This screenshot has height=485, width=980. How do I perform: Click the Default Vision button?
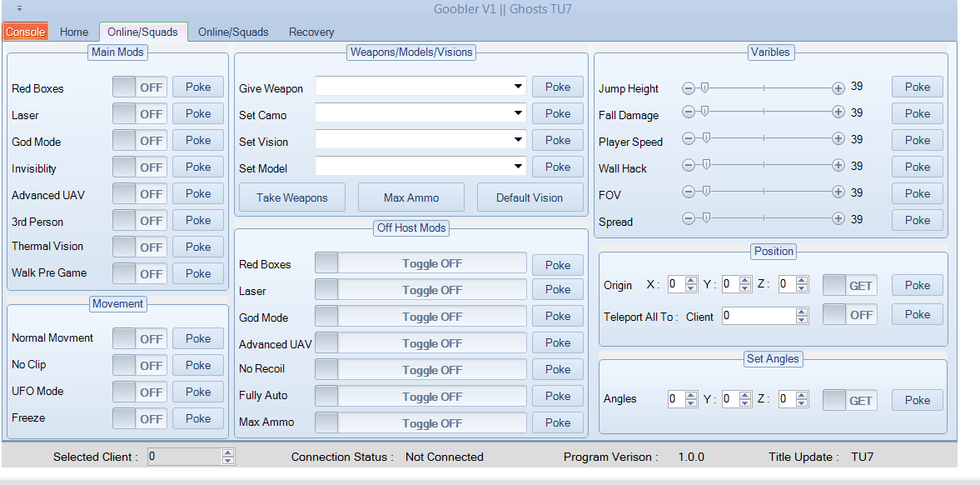[x=530, y=197]
